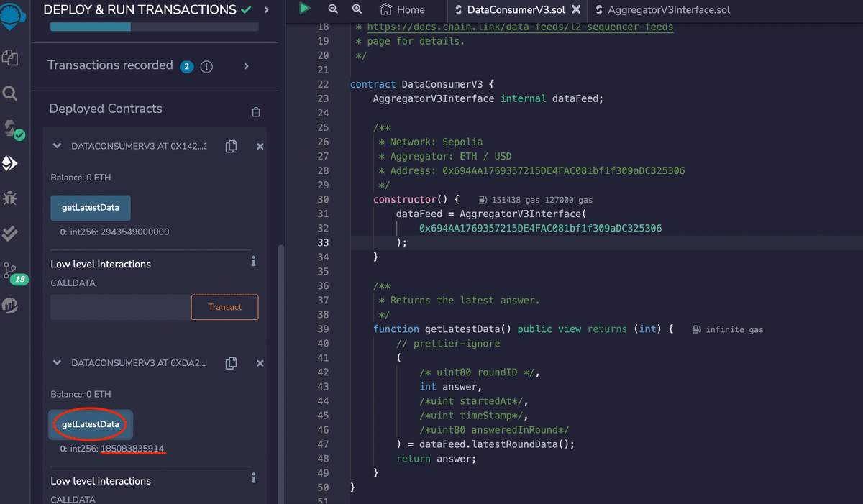Viewport: 863px width, 504px height.
Task: Click the // prettier-ignore comment
Action: 448,344
